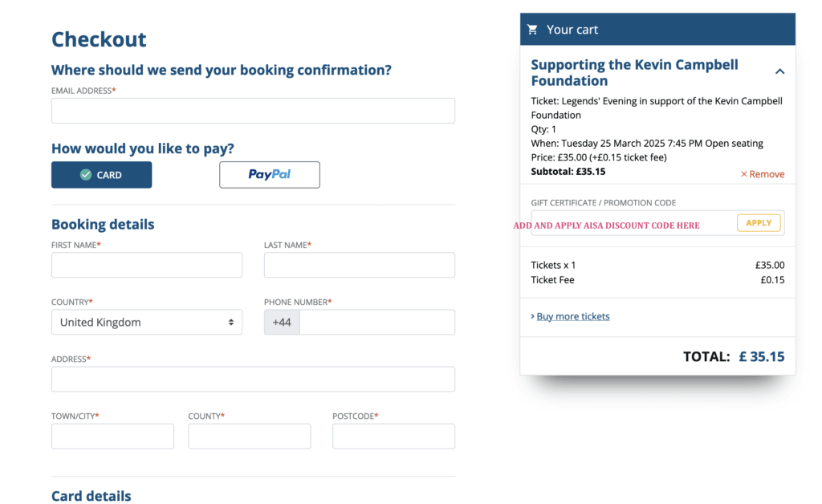
Task: Open the Buy more tickets link
Action: (x=573, y=316)
